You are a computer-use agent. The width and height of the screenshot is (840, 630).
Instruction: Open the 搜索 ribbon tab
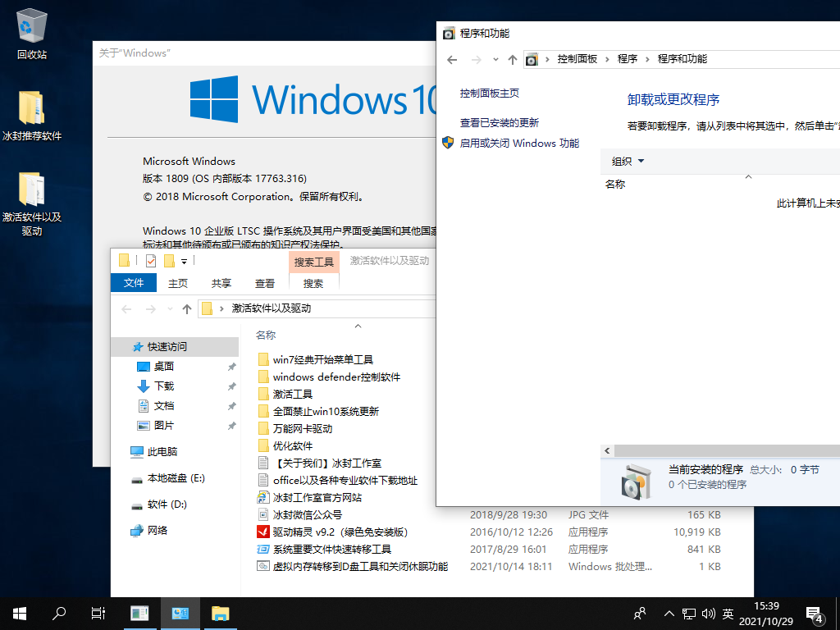(x=313, y=283)
